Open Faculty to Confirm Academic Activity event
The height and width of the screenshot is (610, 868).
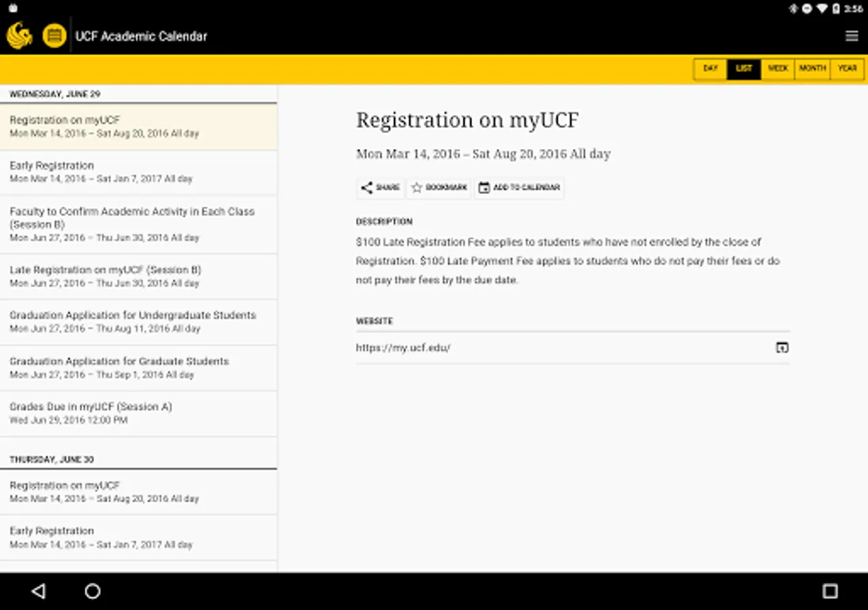[138, 224]
